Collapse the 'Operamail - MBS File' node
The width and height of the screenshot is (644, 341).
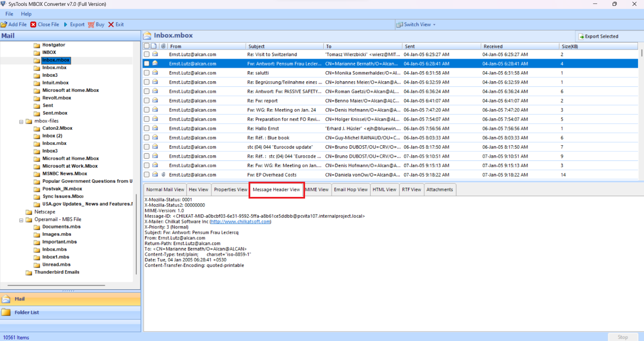[x=21, y=219]
